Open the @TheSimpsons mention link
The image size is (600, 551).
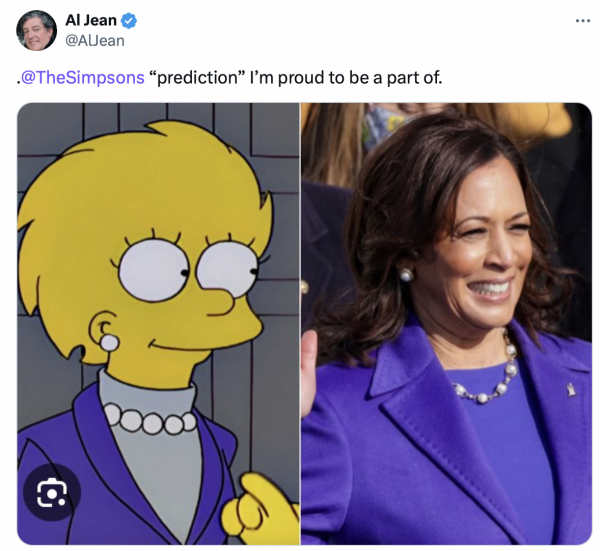click(x=82, y=78)
